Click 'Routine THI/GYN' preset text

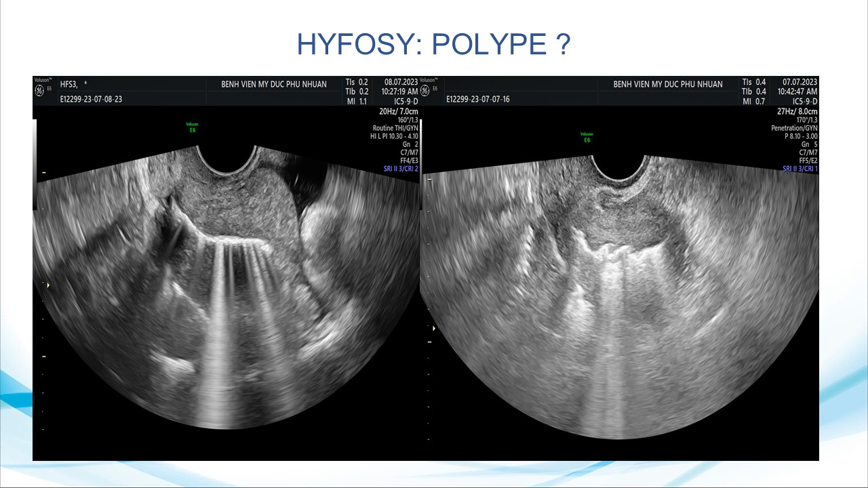pos(395,128)
